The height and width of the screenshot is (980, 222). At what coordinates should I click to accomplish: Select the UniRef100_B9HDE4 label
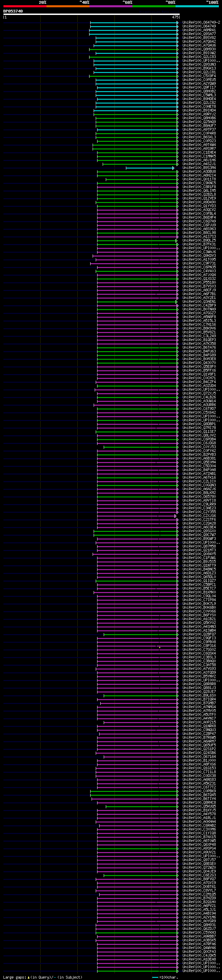click(x=199, y=99)
